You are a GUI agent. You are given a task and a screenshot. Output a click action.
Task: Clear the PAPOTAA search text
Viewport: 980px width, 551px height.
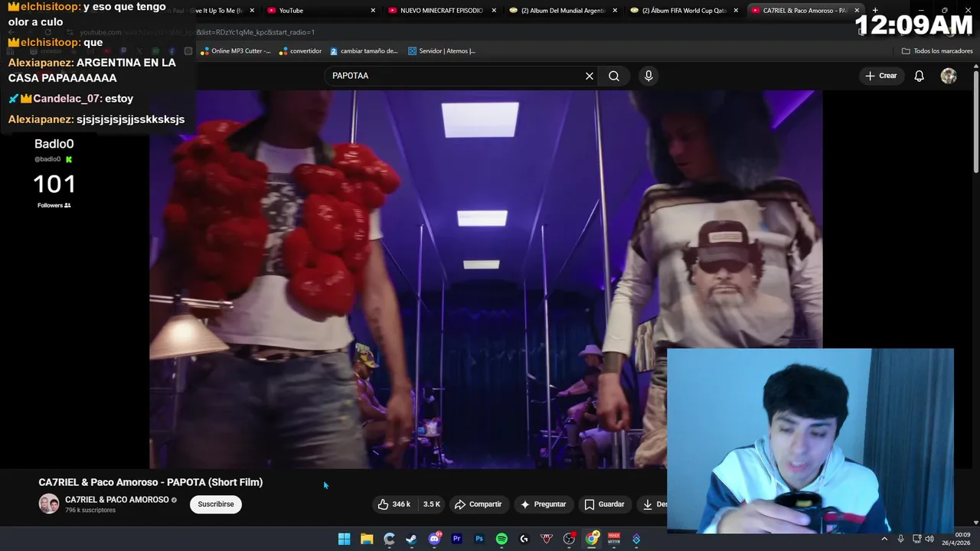pos(590,76)
